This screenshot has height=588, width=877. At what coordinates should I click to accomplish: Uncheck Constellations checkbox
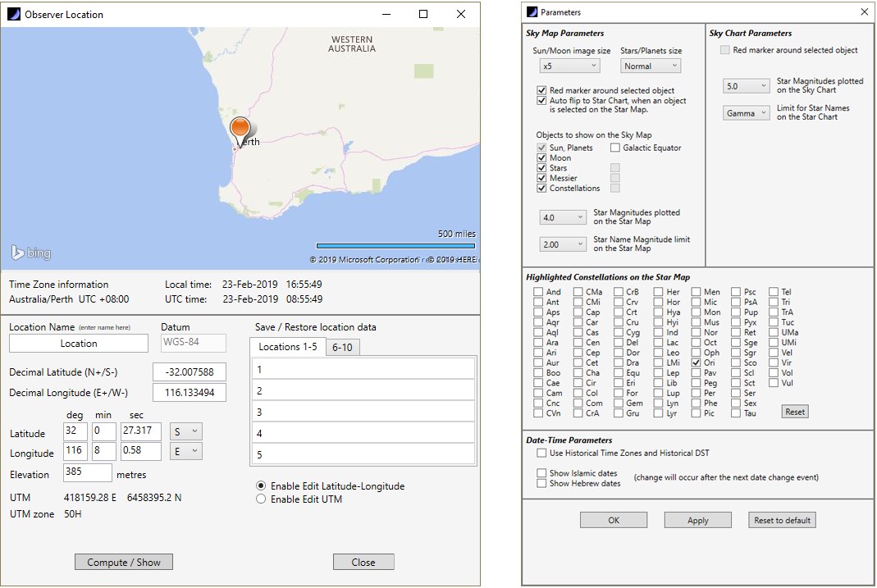541,188
